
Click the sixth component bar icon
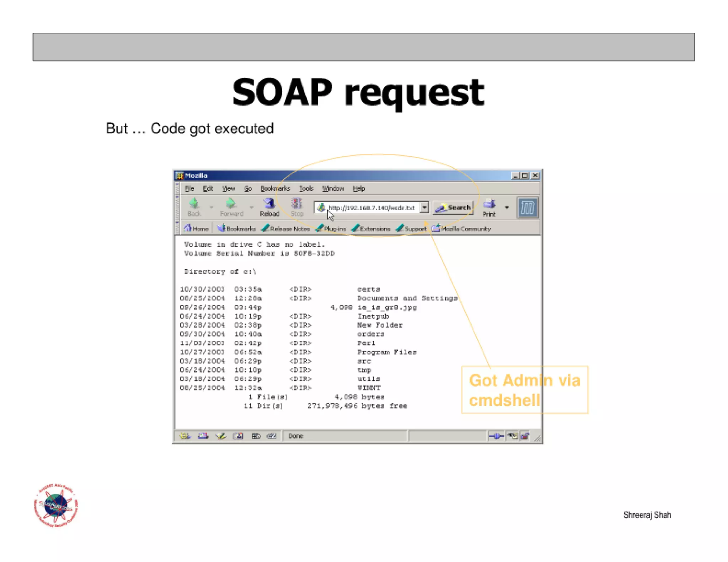[x=271, y=436]
